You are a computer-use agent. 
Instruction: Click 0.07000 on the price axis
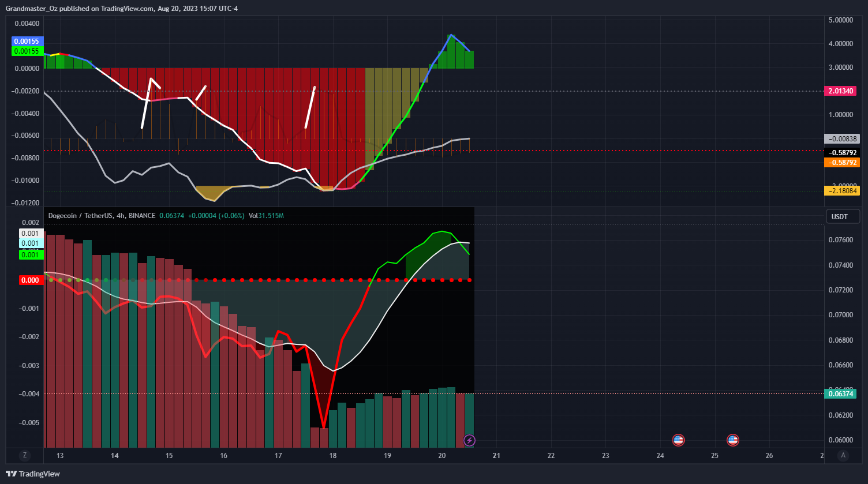pyautogui.click(x=840, y=315)
